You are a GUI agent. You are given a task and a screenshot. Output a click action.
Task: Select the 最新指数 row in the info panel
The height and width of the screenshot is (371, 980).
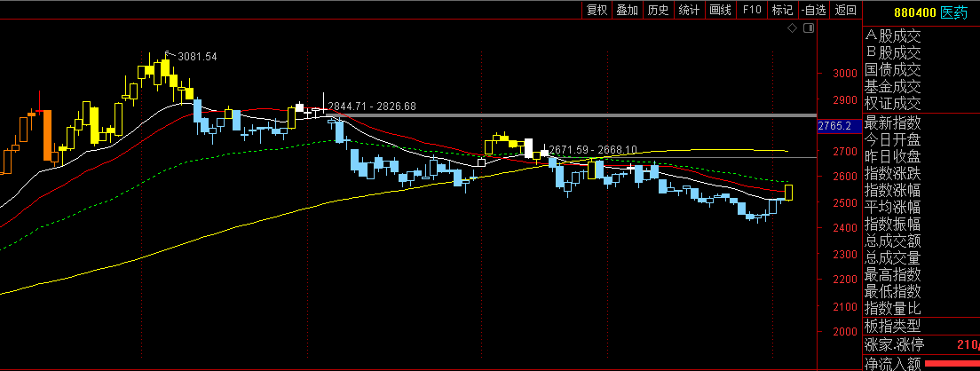[893, 122]
